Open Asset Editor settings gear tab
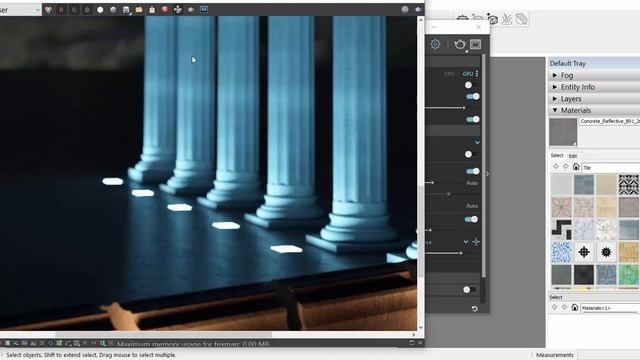This screenshot has width=640, height=360. [x=436, y=44]
